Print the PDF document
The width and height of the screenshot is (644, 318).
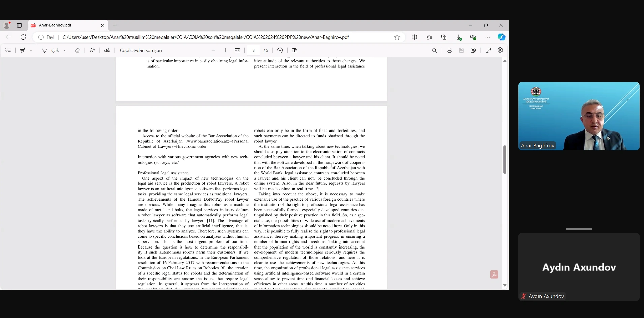click(449, 50)
